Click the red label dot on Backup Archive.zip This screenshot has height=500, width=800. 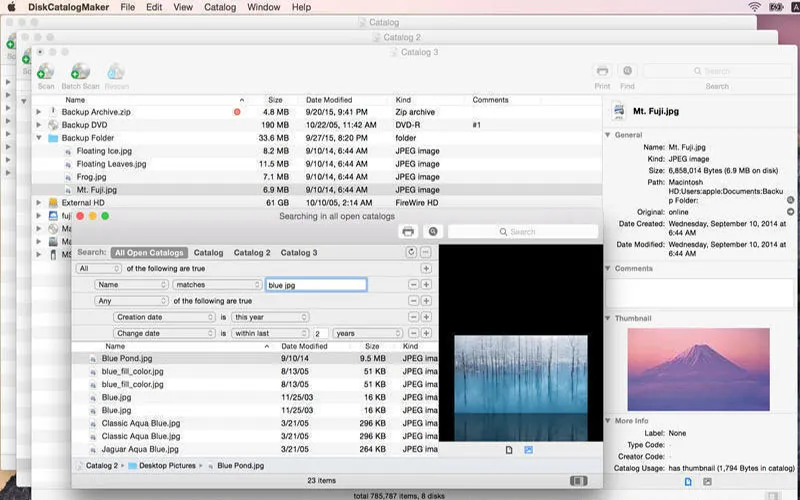tap(237, 112)
